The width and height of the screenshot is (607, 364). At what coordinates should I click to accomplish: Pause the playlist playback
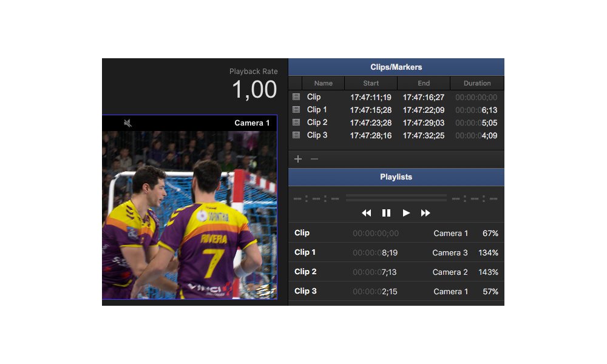[386, 213]
